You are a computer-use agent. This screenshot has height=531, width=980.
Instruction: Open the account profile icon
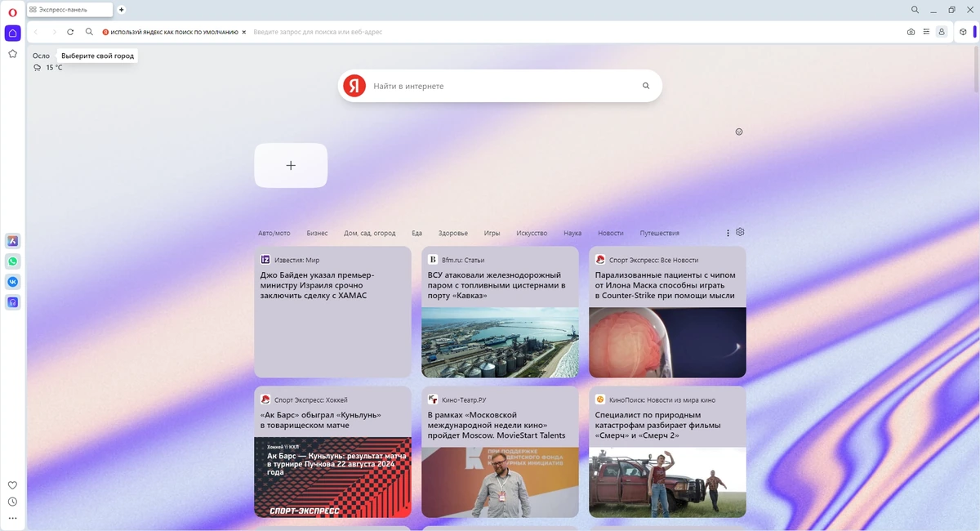[942, 32]
